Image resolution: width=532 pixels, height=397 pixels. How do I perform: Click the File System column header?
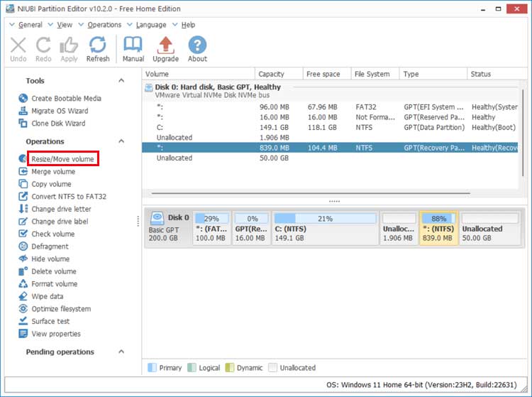coord(375,74)
